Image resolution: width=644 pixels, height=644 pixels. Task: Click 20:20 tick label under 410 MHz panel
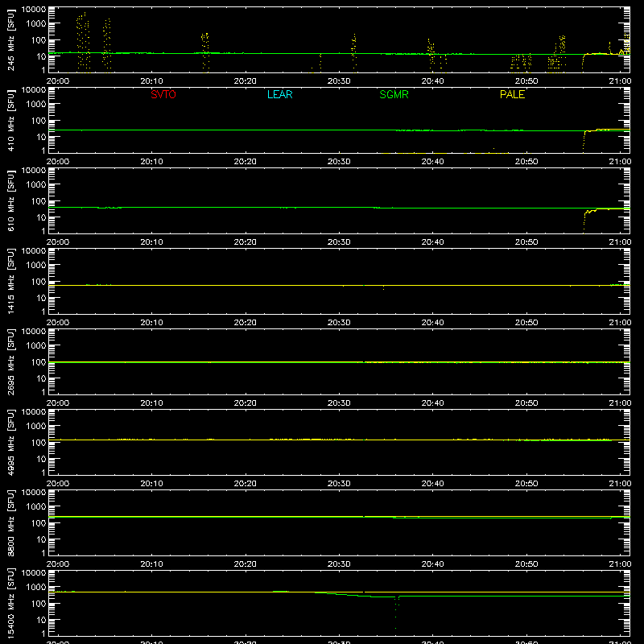(x=246, y=162)
